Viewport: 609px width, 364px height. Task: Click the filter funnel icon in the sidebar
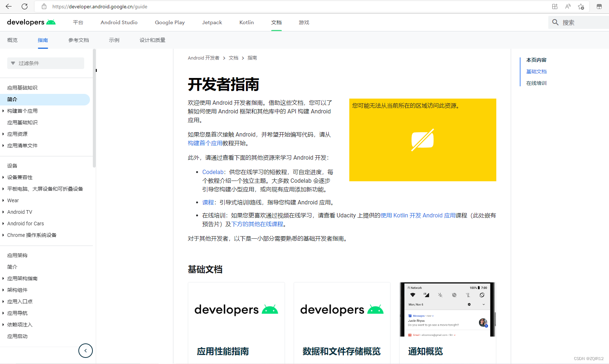pos(13,63)
